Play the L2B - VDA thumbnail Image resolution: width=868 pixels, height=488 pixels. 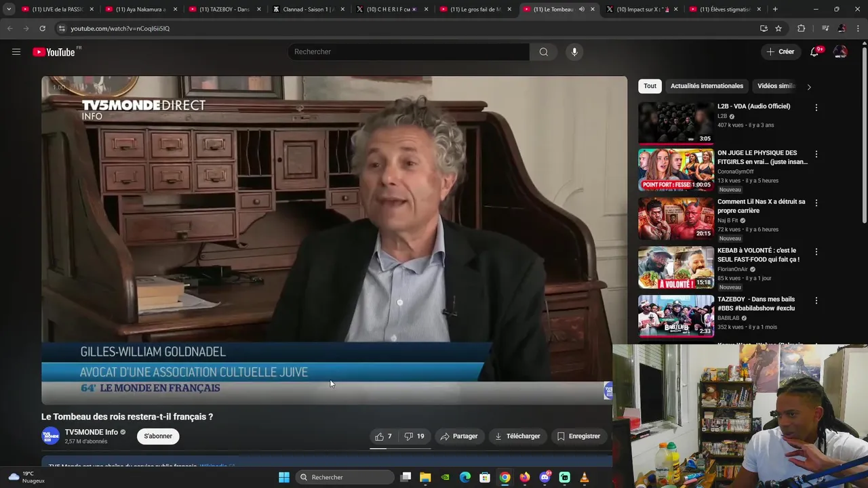[676, 123]
